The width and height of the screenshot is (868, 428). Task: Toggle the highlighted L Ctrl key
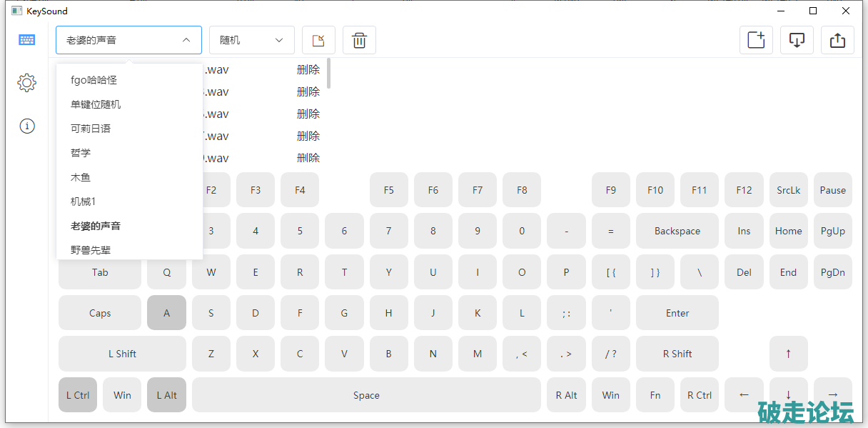78,395
